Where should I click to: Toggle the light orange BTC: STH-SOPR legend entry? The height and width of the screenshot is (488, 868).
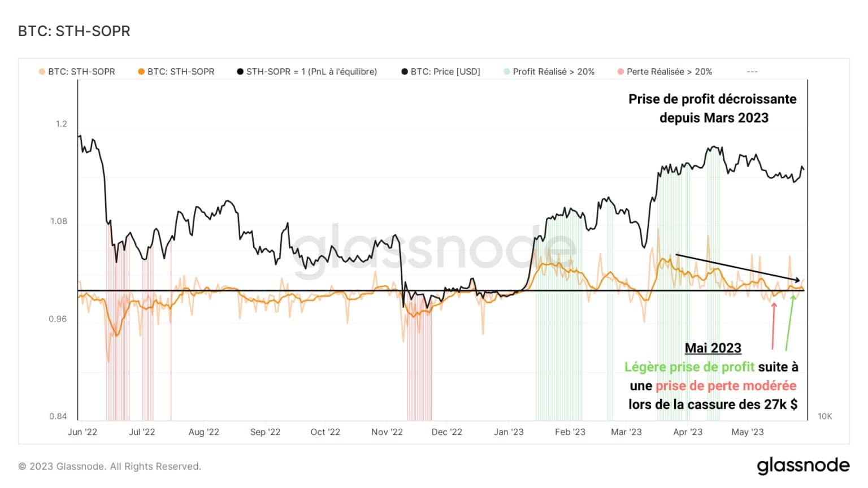click(77, 72)
